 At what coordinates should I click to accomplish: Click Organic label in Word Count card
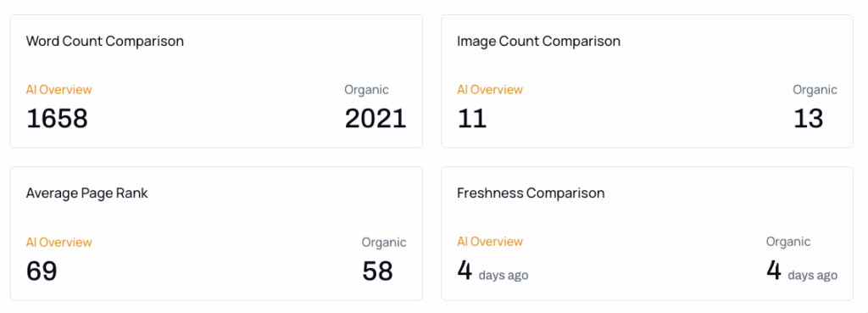(366, 90)
